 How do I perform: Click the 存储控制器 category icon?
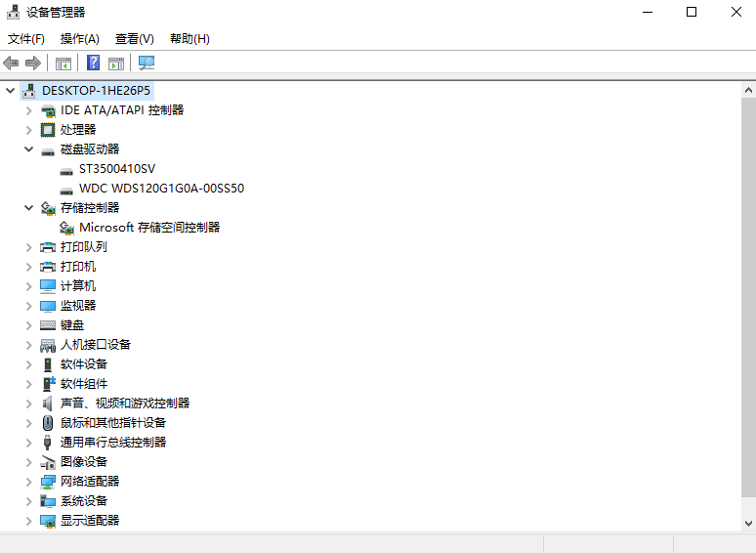coord(48,208)
